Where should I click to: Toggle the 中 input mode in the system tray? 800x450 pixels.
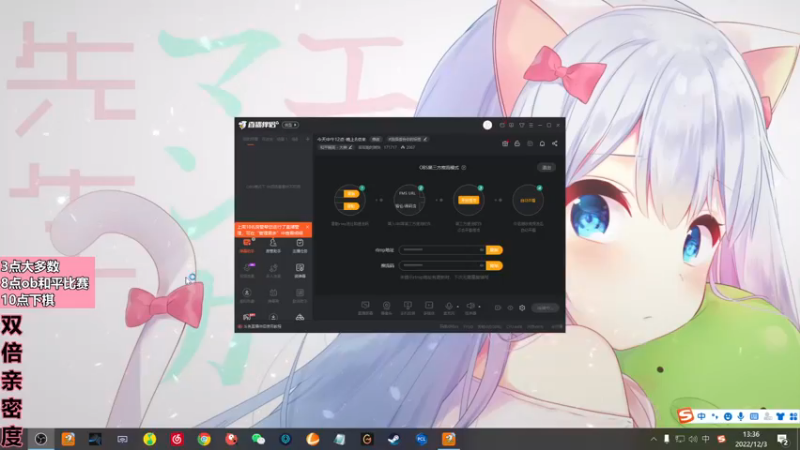tap(706, 439)
